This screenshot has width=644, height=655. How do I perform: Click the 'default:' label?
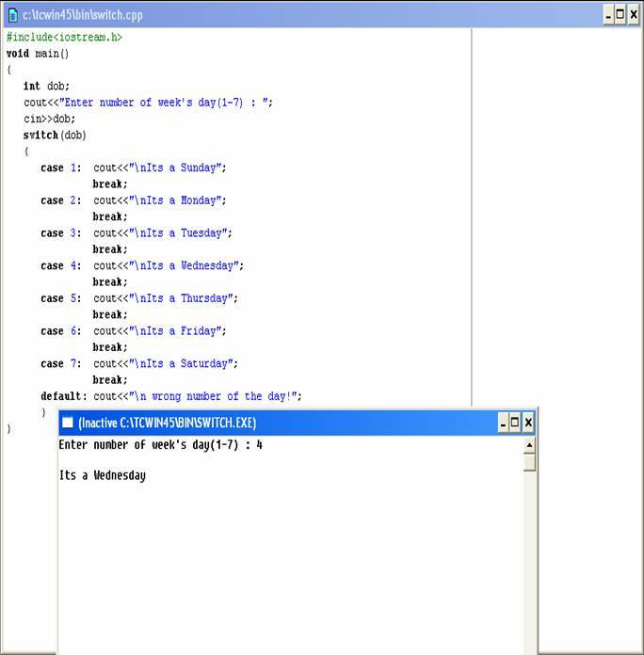coord(64,395)
